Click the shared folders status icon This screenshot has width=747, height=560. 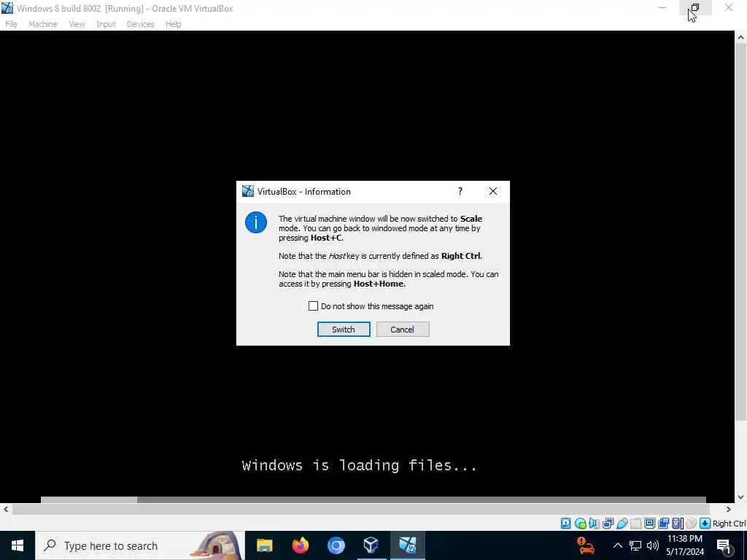tap(635, 524)
